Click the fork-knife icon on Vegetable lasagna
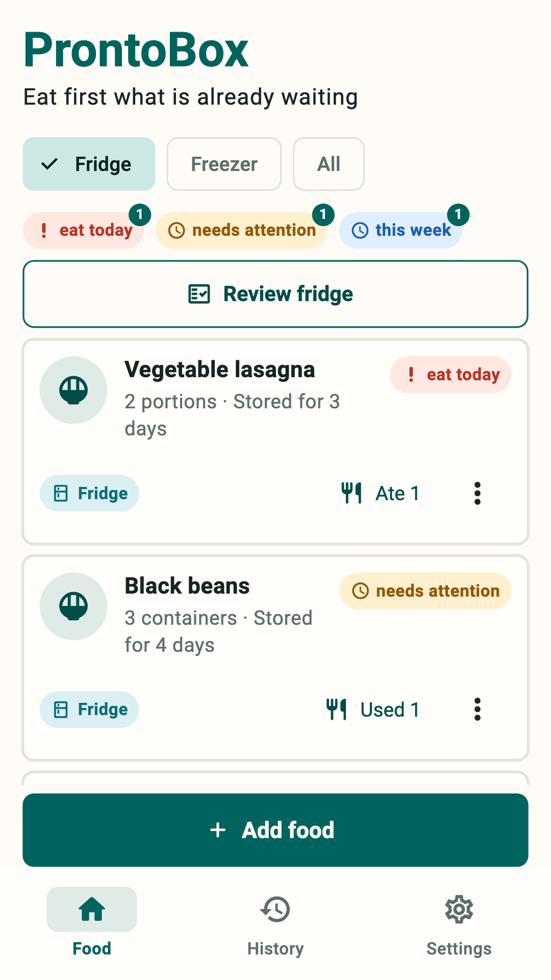551x980 pixels. [x=352, y=494]
